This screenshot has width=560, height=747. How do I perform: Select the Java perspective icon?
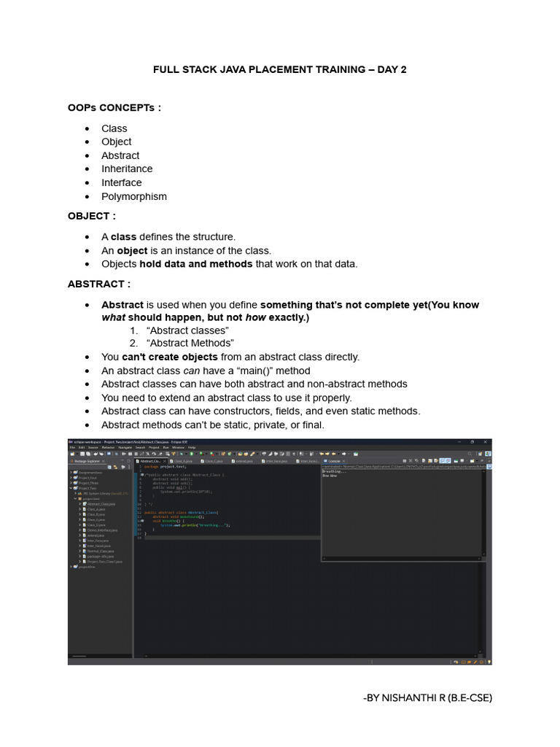pyautogui.click(x=488, y=454)
